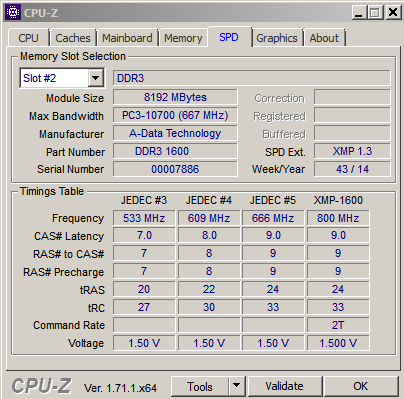
Task: Click the 8.0 CAS# Latency cell
Action: pos(209,235)
